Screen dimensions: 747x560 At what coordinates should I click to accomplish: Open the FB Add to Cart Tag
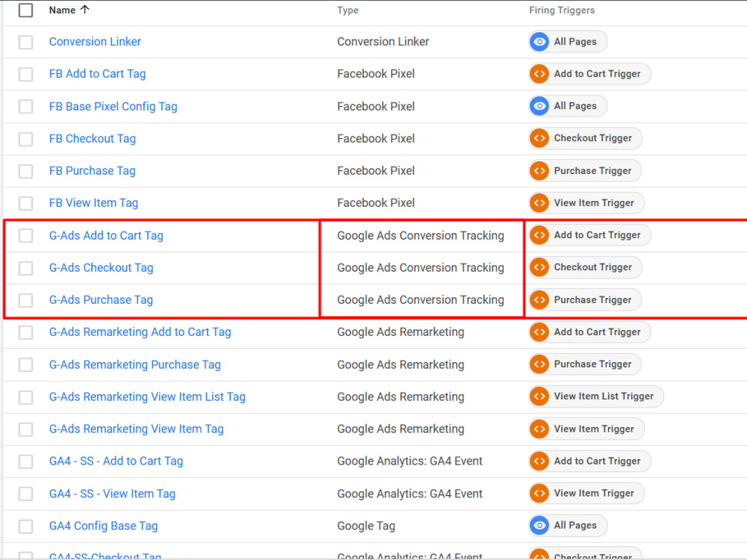click(x=98, y=74)
